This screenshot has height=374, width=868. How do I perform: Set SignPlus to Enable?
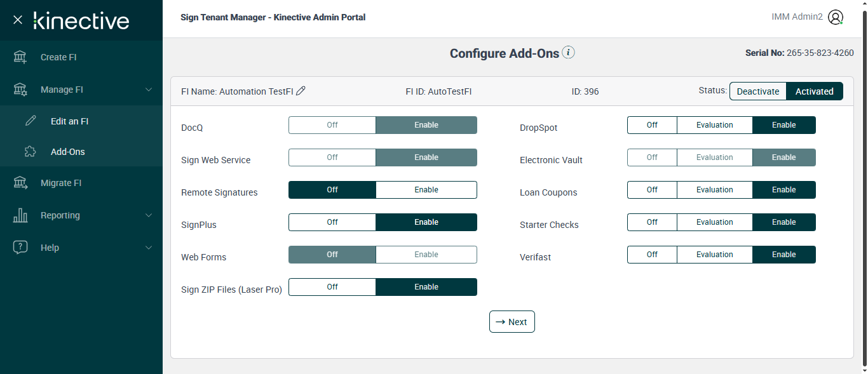[x=426, y=222]
